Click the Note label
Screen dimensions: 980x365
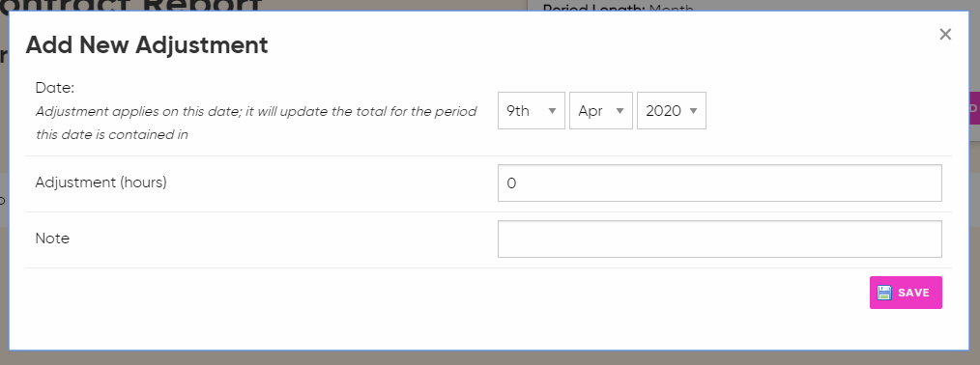52,239
